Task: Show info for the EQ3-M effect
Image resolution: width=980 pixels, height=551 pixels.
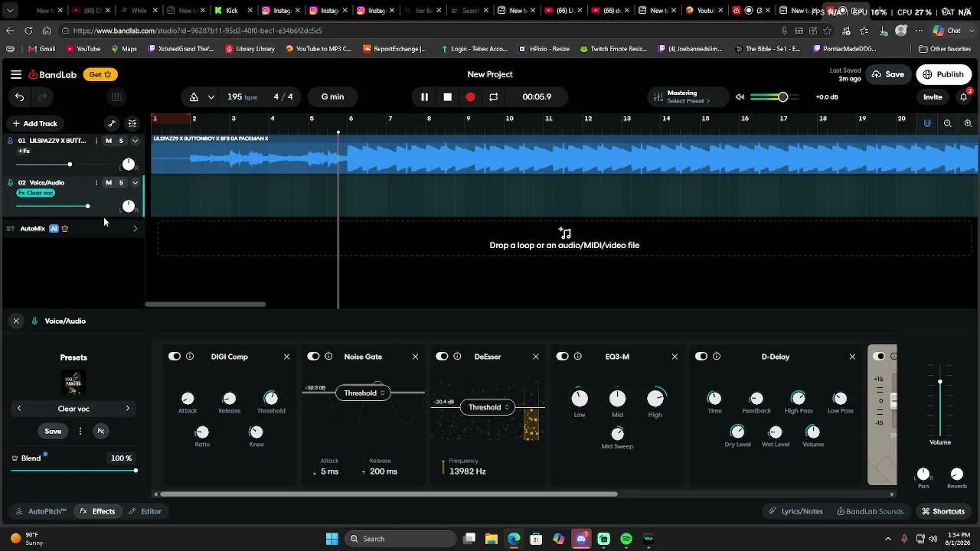Action: (578, 357)
